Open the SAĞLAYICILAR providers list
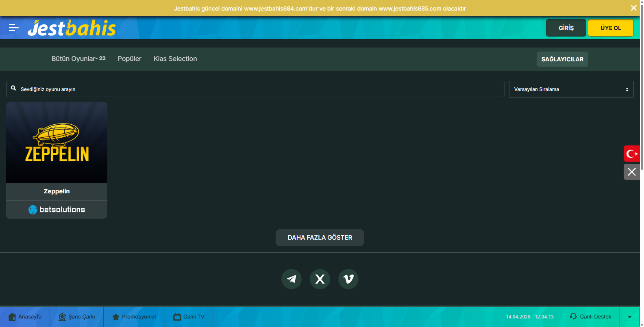This screenshot has height=327, width=644. point(562,59)
